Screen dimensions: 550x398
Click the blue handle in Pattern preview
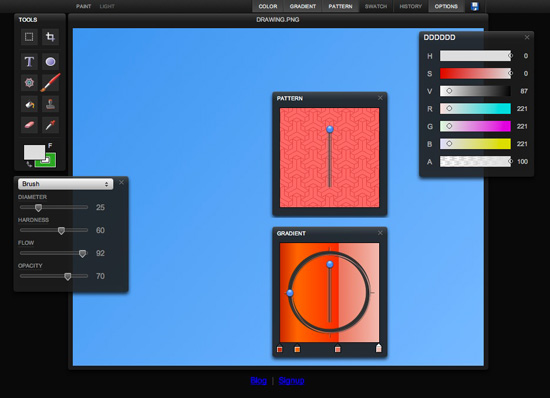point(330,129)
